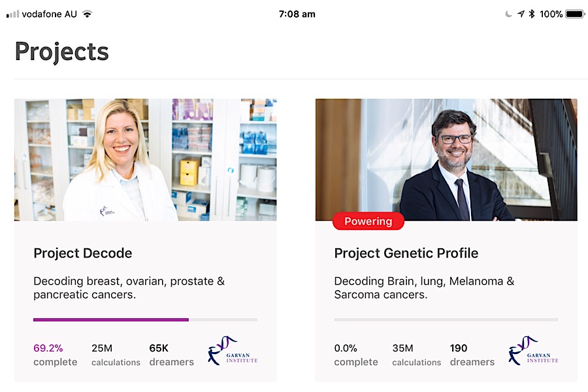Viewport: 588px width, 392px height.
Task: Tap the Garvan Institute logo under Genetic Profile
Action: pos(533,351)
